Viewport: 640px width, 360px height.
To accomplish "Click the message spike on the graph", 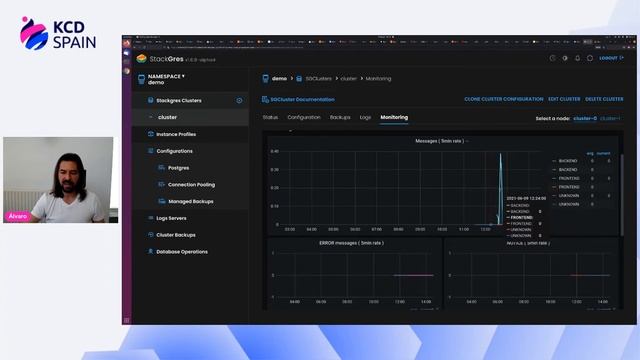I will pos(500,188).
